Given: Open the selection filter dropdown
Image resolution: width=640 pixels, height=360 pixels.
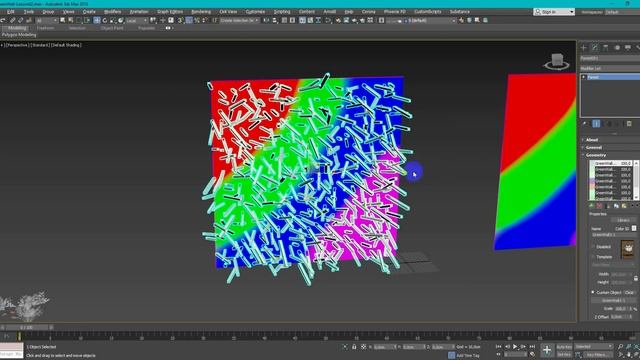Looking at the screenshot, I should tap(46, 20).
